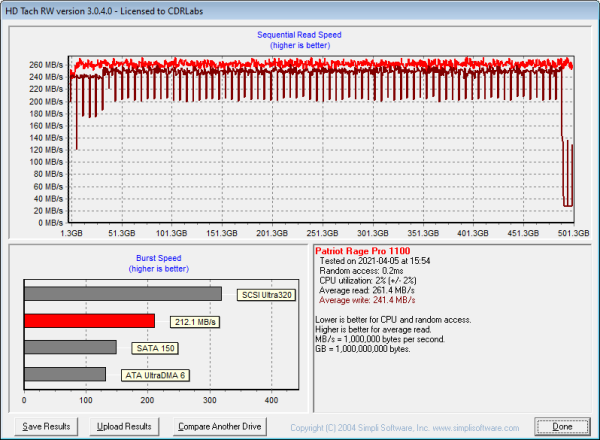Click the gray SCSI Ultra320 bar
600x440 pixels.
[x=122, y=294]
